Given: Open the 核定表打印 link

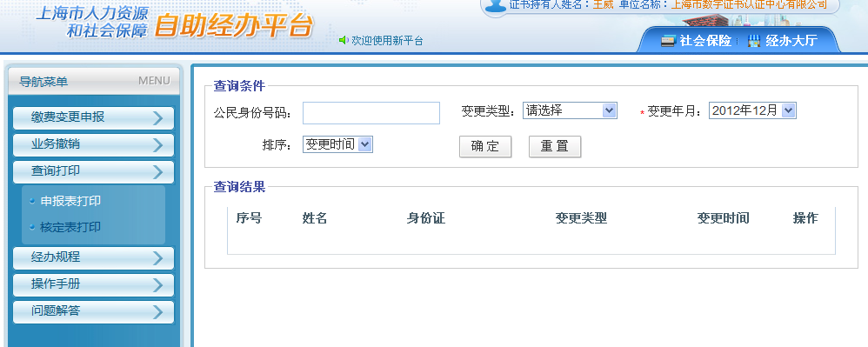Looking at the screenshot, I should click(x=70, y=228).
